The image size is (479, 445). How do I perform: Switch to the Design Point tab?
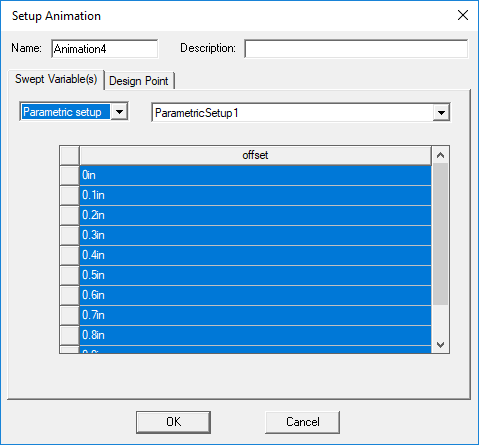(139, 81)
